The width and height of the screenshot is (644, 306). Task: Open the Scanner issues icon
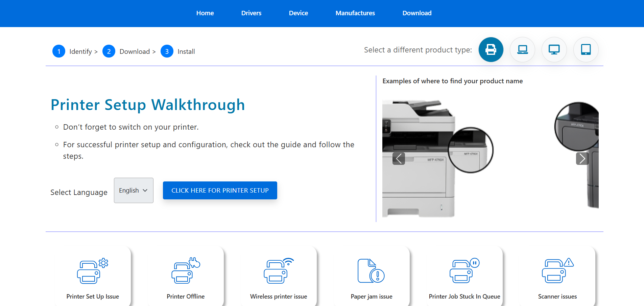[557, 271]
